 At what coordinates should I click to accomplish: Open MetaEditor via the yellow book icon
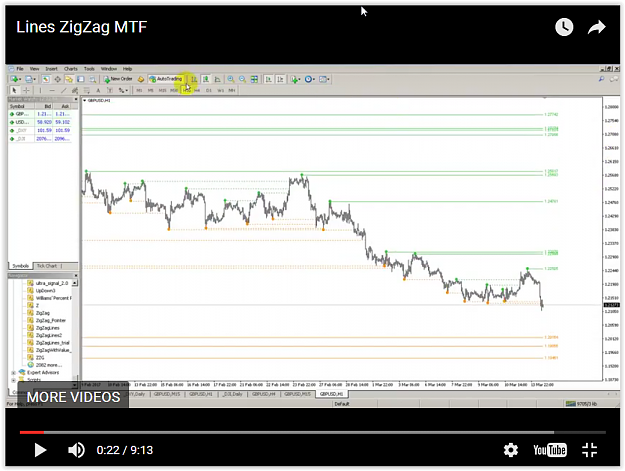(141, 79)
